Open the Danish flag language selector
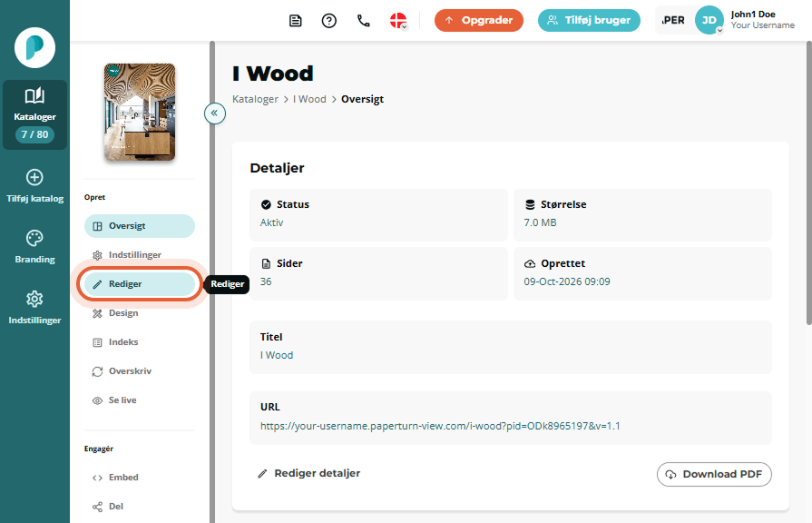The height and width of the screenshot is (523, 812). [398, 21]
